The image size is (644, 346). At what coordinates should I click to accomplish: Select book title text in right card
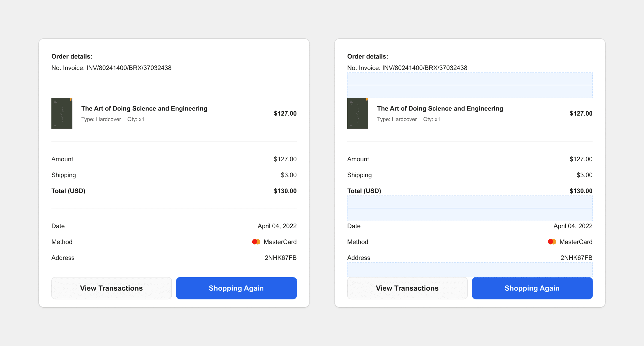pyautogui.click(x=440, y=108)
